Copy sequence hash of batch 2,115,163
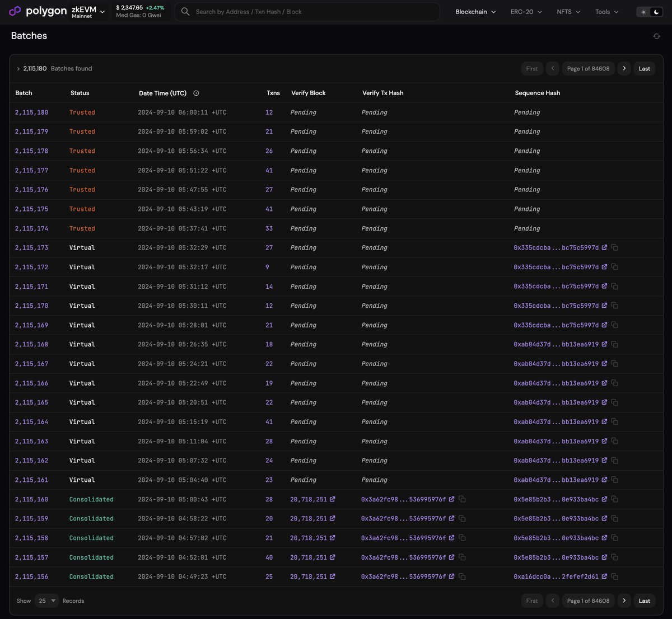Viewport: 672px width, 619px height. 615,441
